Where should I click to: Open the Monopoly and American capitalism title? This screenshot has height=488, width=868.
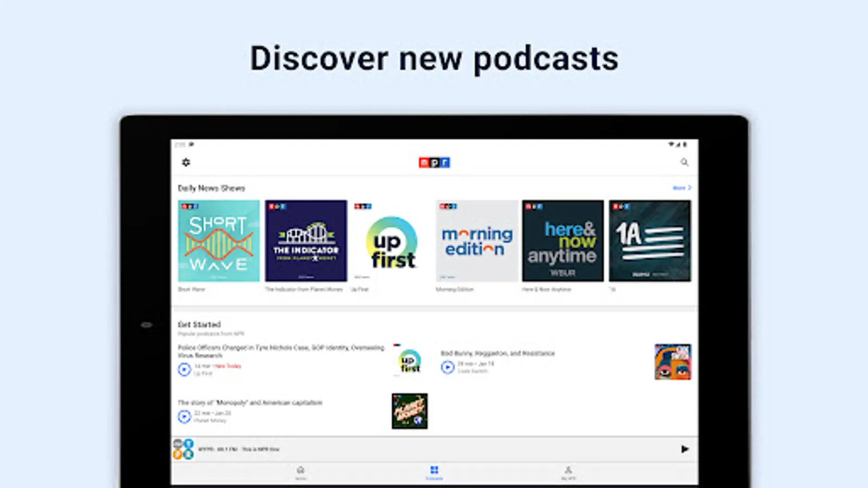click(250, 402)
